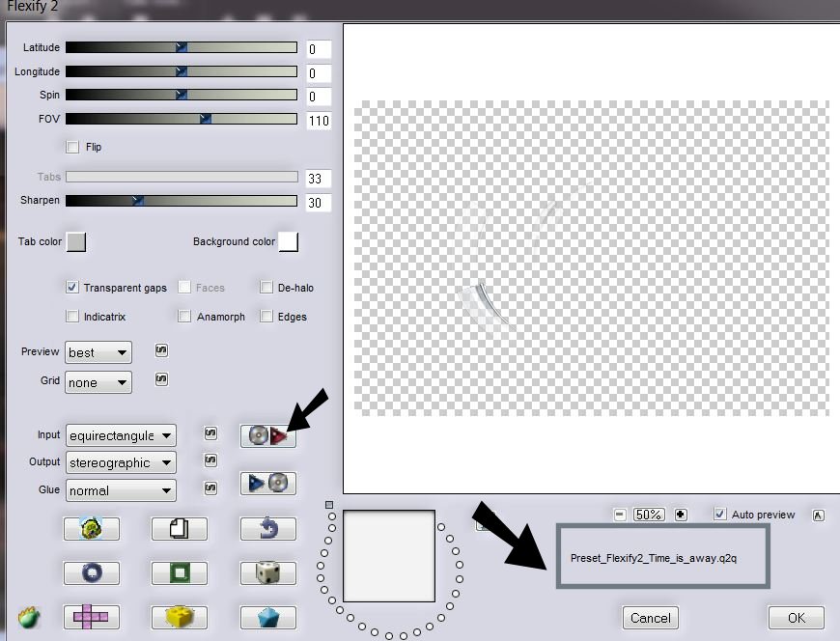Click the checkered preview image area
This screenshot has height=641, width=840.
tap(592, 258)
